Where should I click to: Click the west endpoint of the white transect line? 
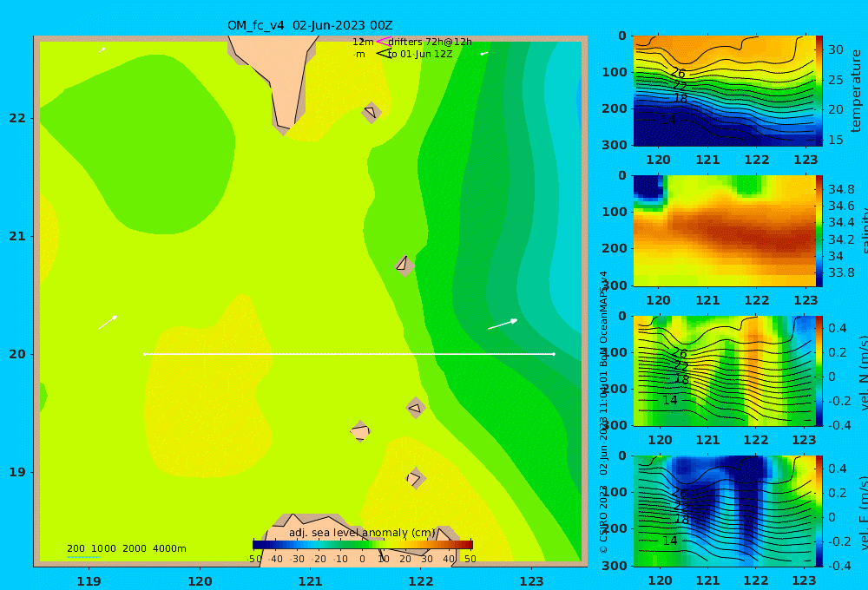click(144, 354)
